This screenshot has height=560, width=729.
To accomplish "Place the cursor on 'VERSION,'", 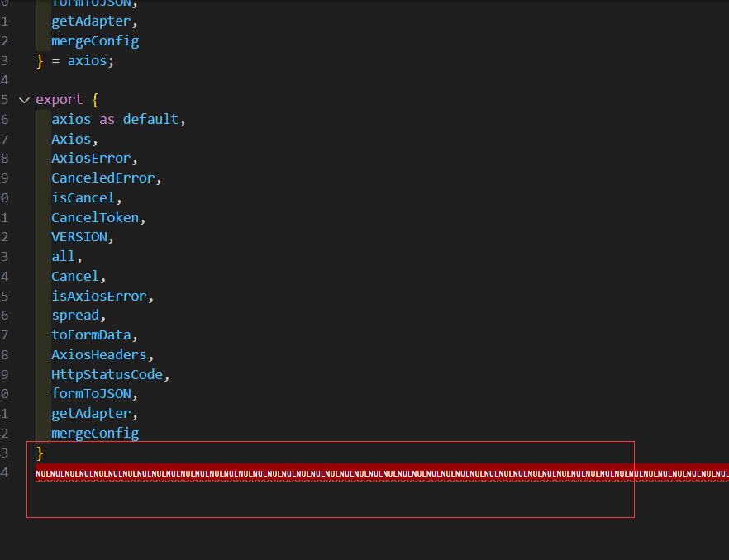I will (x=83, y=237).
